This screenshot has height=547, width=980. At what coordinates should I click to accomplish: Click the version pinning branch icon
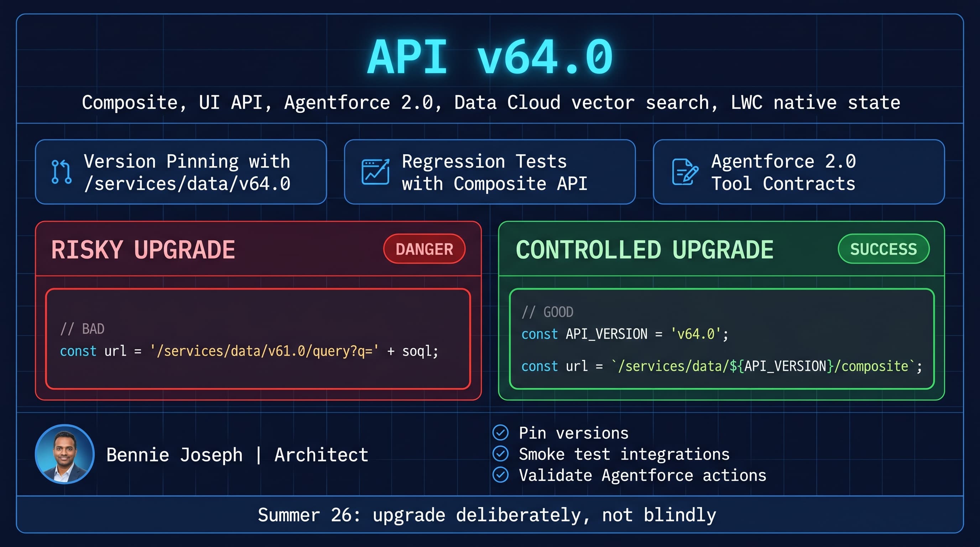tap(62, 172)
